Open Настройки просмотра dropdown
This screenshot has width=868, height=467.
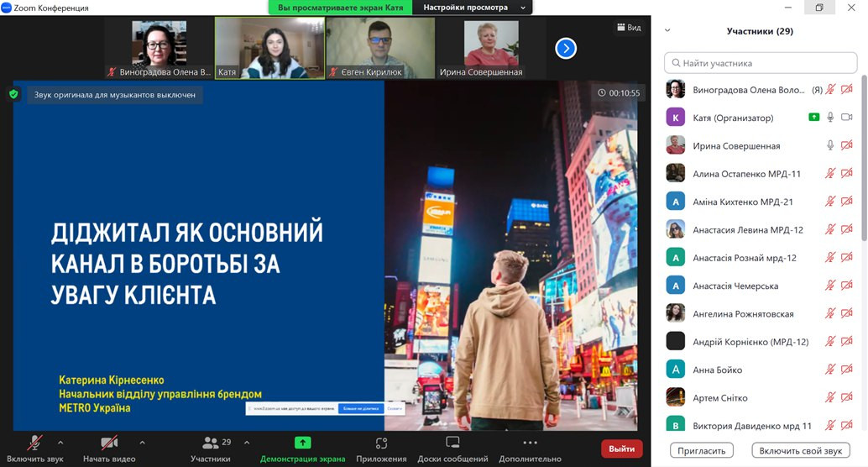pyautogui.click(x=474, y=8)
